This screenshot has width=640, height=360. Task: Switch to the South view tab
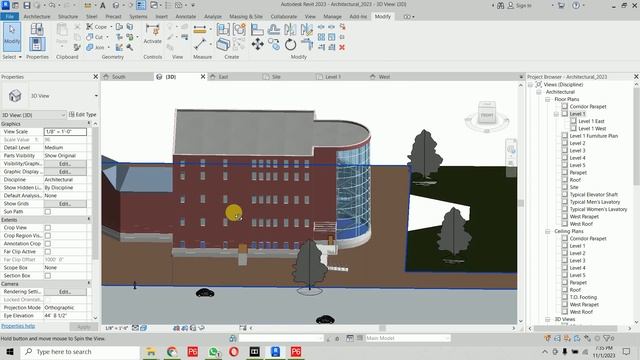[x=118, y=77]
